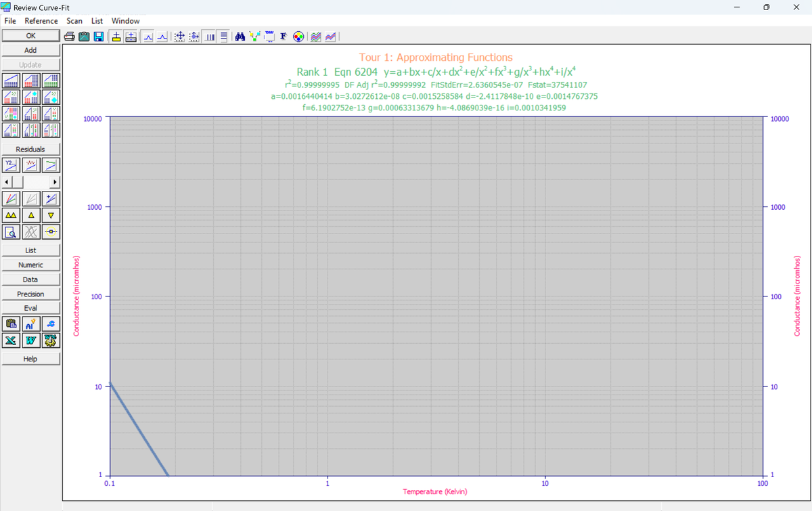Click the Add button
Image resolution: width=812 pixels, height=511 pixels.
click(x=31, y=50)
